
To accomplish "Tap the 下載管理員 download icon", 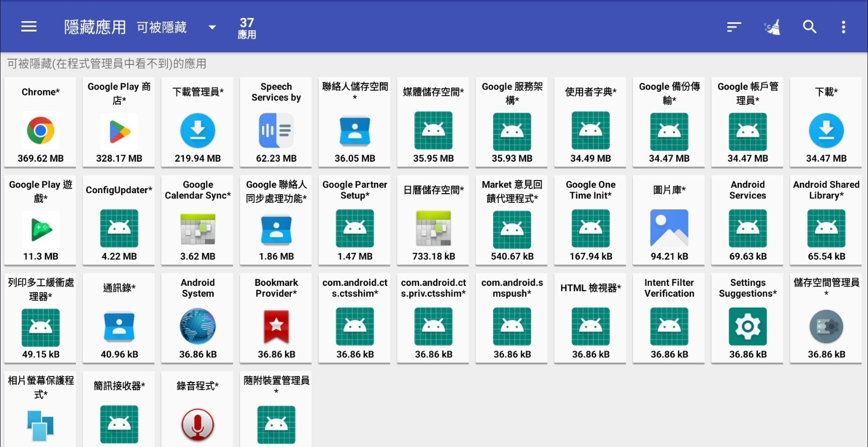I will click(x=197, y=131).
